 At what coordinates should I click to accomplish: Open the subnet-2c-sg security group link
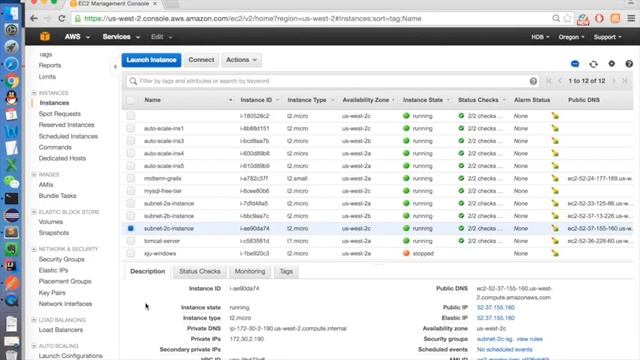pos(495,339)
